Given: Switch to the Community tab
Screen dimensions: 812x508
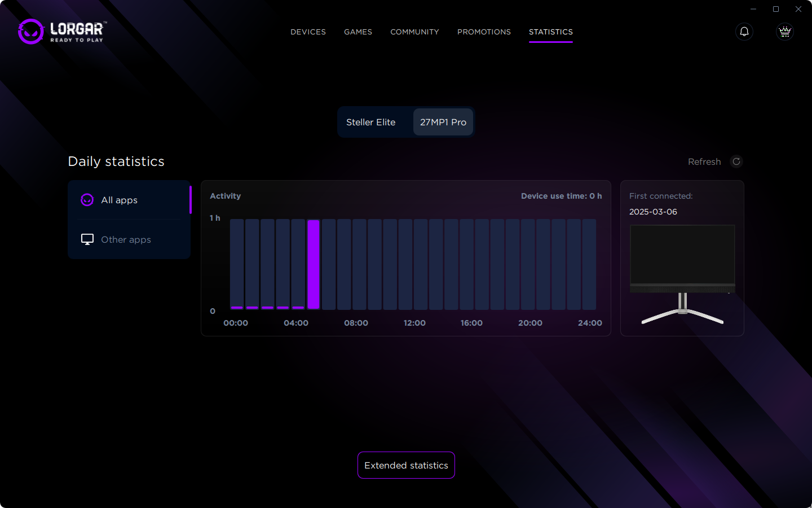Looking at the screenshot, I should 414,32.
